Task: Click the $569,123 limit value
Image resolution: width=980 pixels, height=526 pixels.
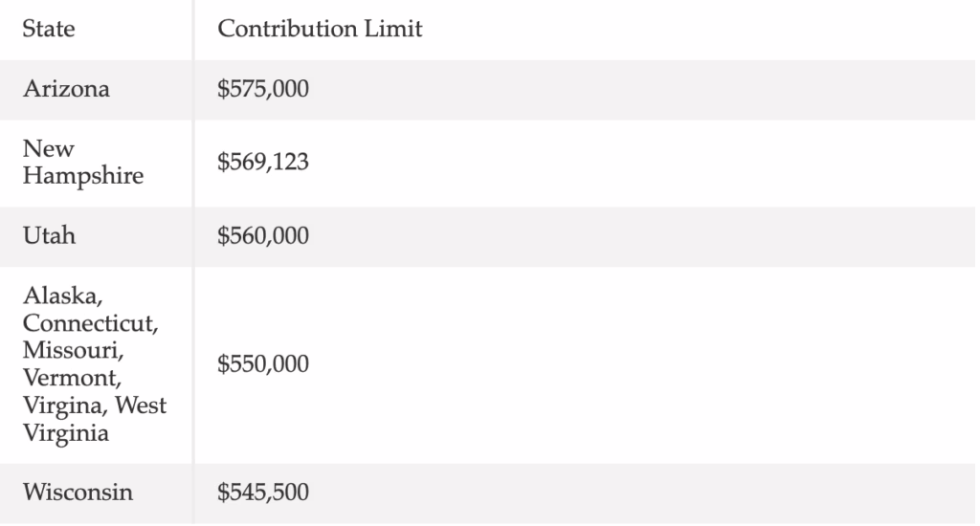Action: pyautogui.click(x=263, y=163)
